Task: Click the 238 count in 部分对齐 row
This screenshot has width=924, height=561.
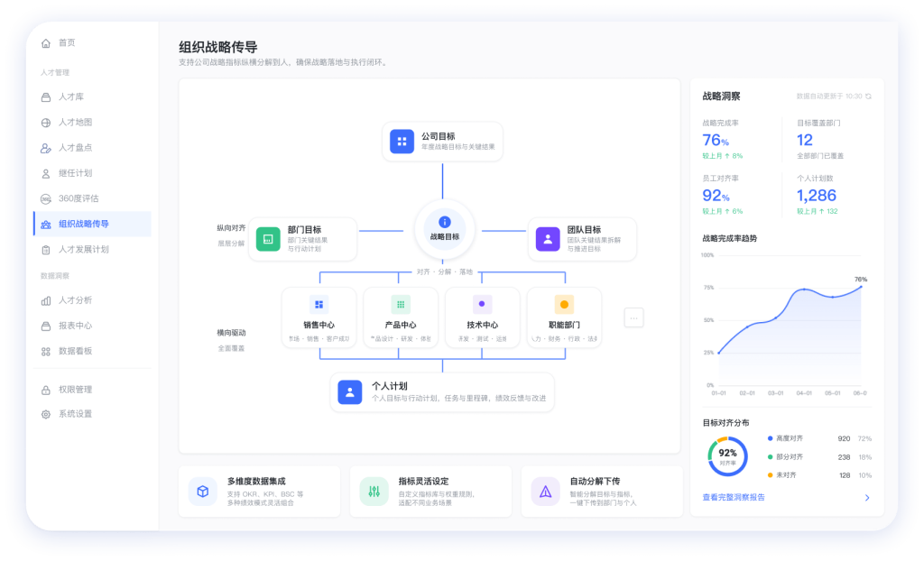Action: (x=844, y=457)
